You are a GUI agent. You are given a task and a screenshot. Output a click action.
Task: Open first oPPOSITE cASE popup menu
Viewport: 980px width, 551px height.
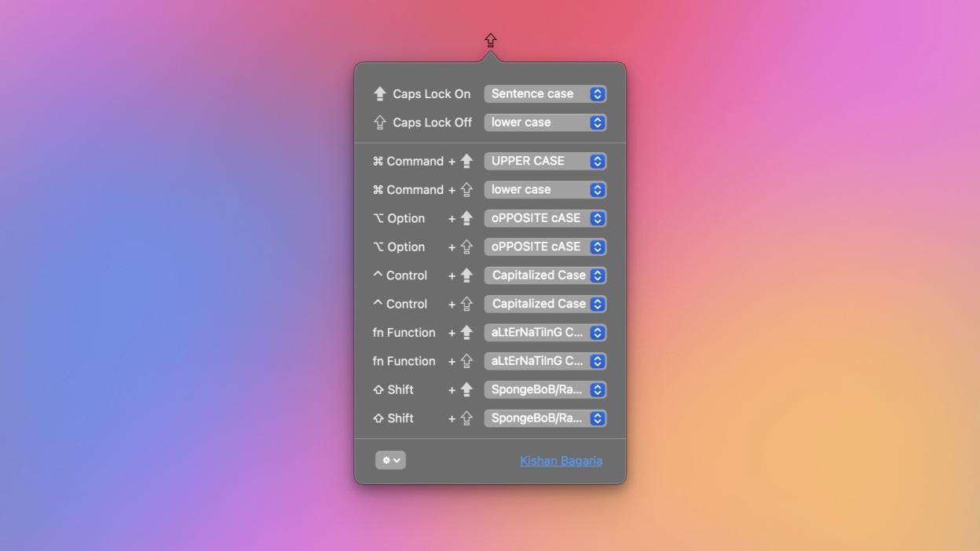[x=545, y=218]
